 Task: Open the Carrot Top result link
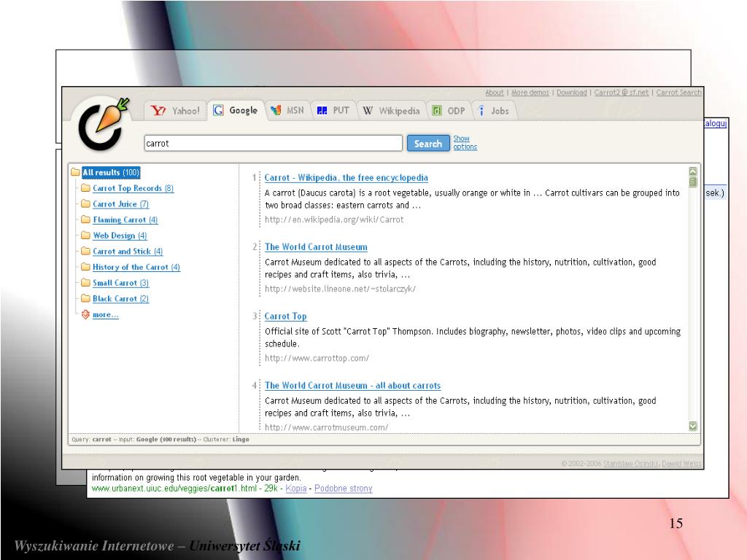pyautogui.click(x=286, y=316)
